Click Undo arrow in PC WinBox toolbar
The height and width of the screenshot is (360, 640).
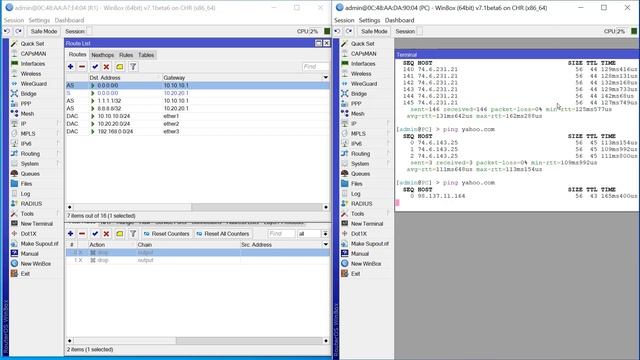[x=337, y=31]
